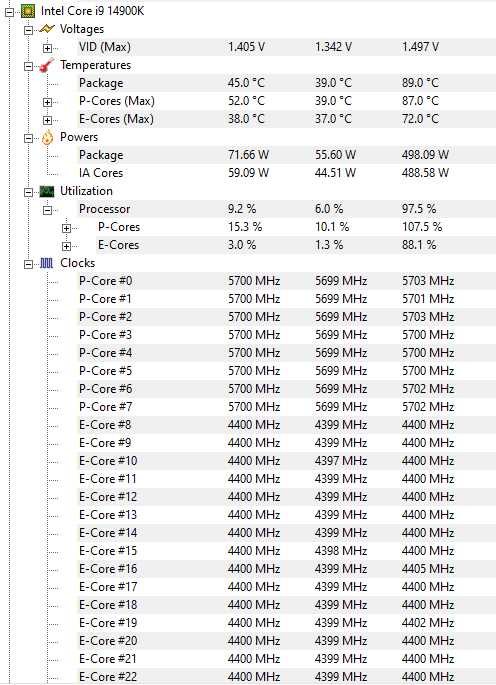496x685 pixels.
Task: Collapse the Processor utilization node
Action: click(x=48, y=211)
